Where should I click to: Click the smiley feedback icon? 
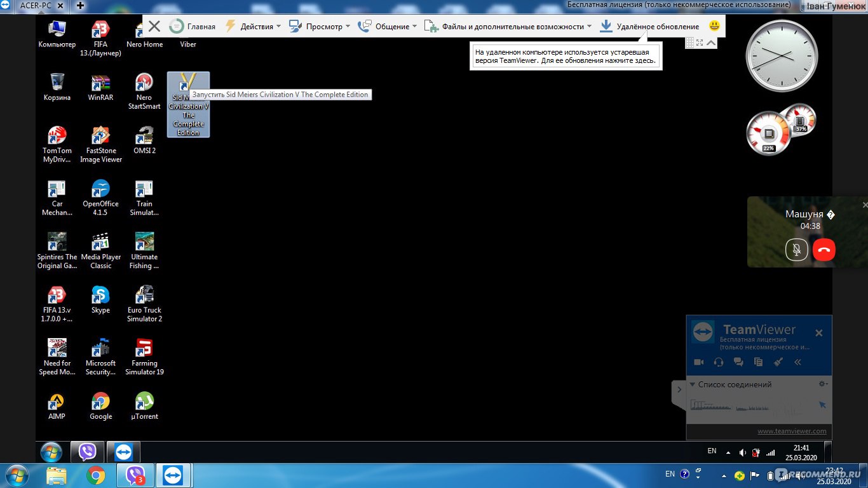point(714,26)
